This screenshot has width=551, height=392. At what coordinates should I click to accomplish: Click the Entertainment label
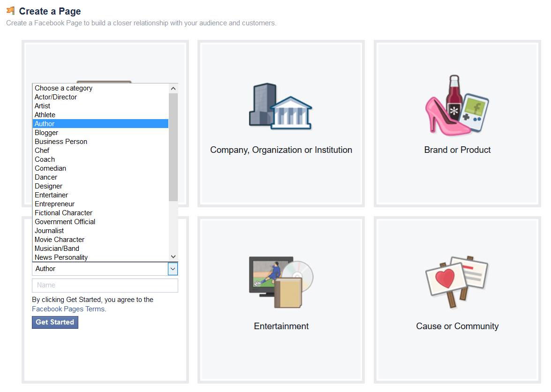click(281, 326)
